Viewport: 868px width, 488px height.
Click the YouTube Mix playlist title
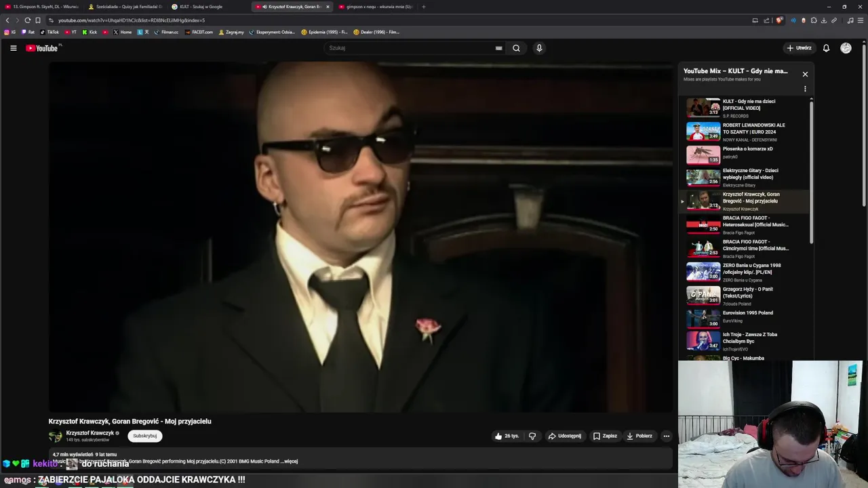point(735,70)
